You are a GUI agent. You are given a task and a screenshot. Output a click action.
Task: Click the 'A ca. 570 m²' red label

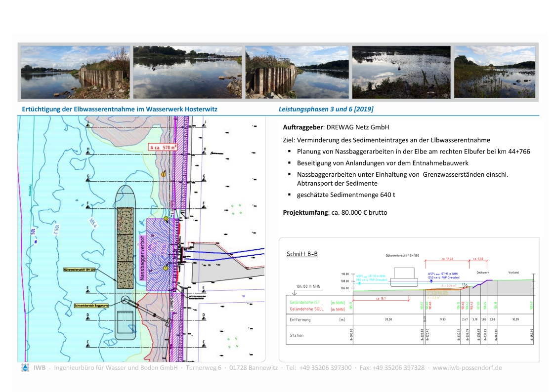[x=163, y=147]
